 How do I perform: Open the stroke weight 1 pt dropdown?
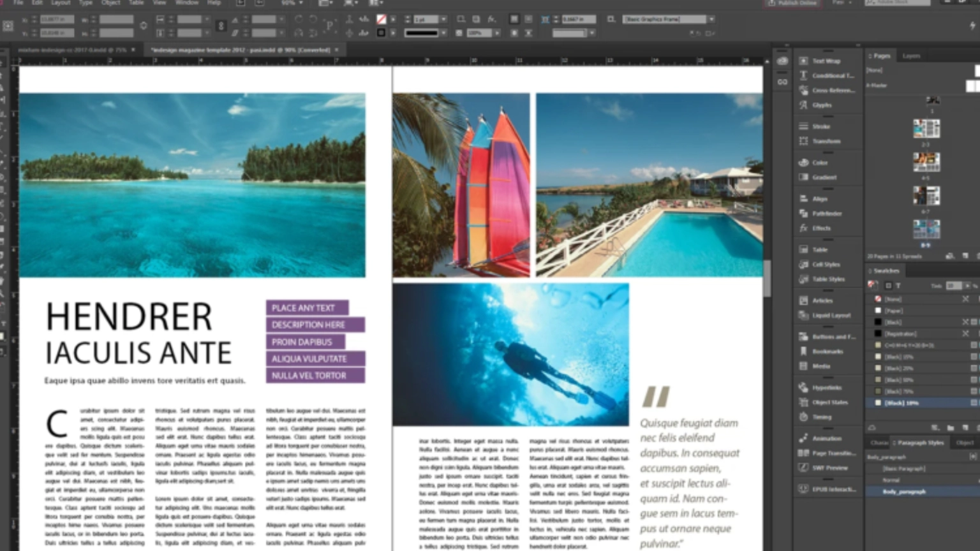coord(443,20)
